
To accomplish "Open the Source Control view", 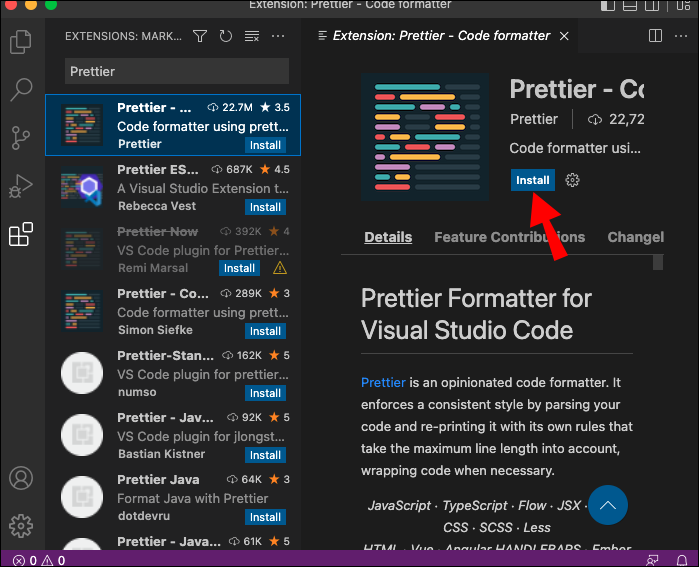I will tap(21, 138).
